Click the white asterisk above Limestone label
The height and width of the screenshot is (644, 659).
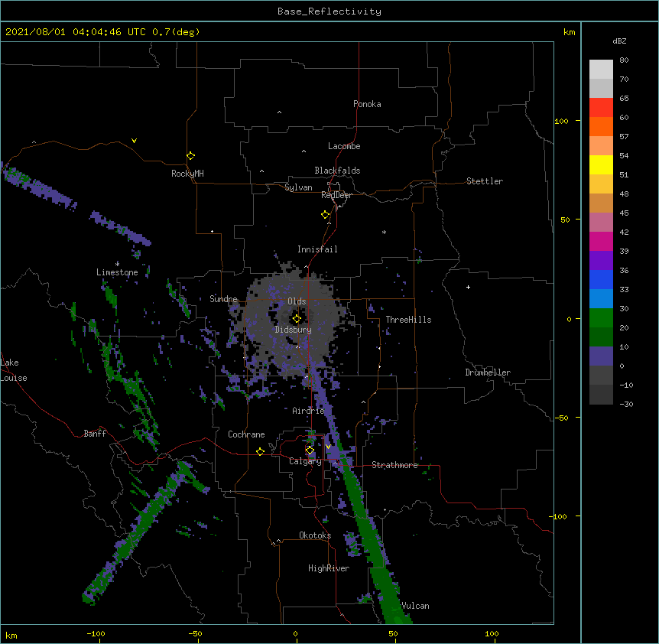pyautogui.click(x=117, y=264)
